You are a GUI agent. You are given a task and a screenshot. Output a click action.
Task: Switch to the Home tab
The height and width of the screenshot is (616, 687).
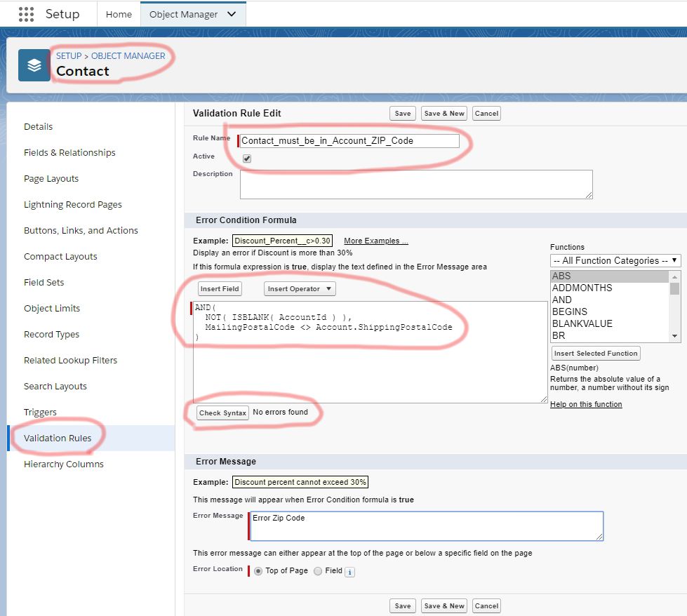click(118, 13)
